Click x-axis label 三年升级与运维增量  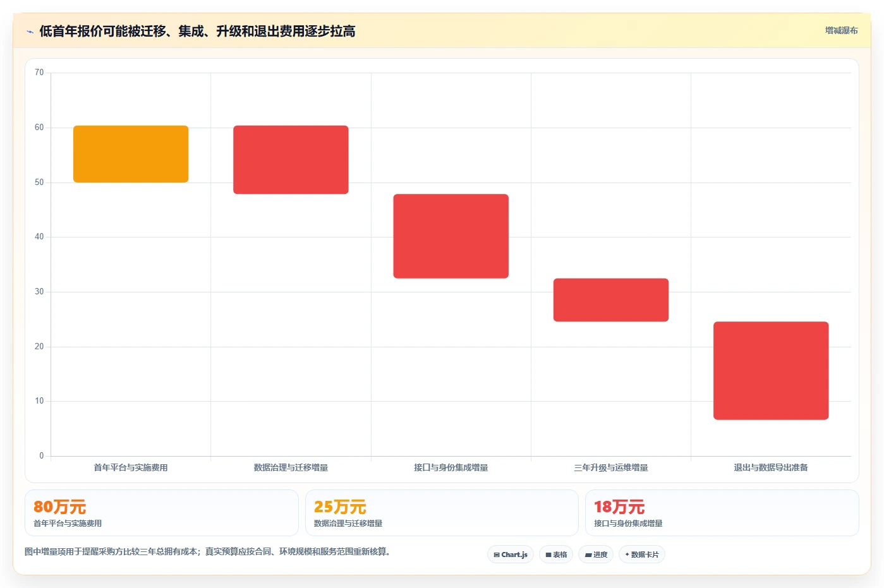pyautogui.click(x=611, y=467)
